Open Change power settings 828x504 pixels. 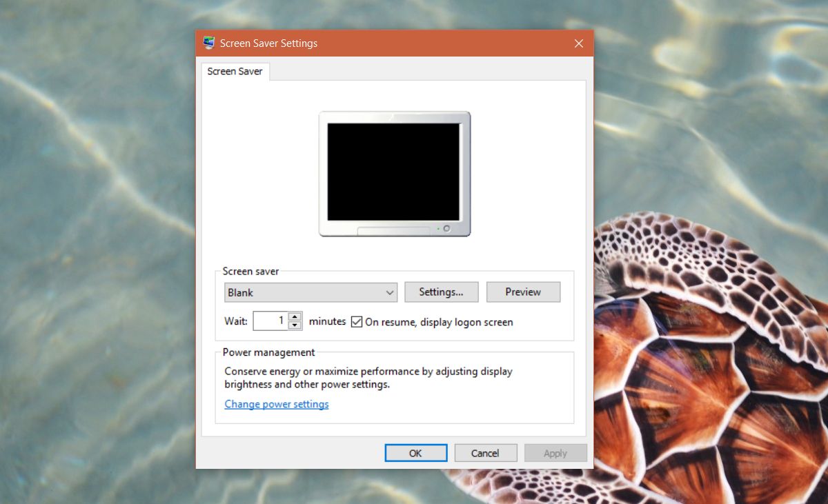click(276, 404)
